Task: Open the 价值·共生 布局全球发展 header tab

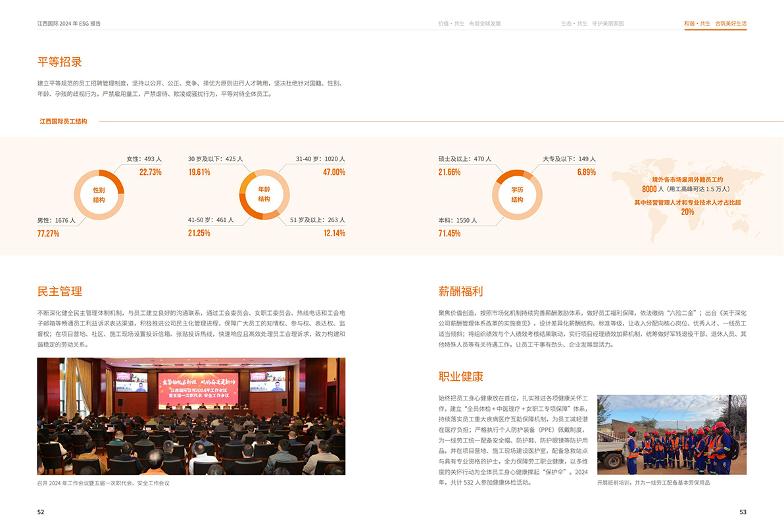Action: point(469,24)
